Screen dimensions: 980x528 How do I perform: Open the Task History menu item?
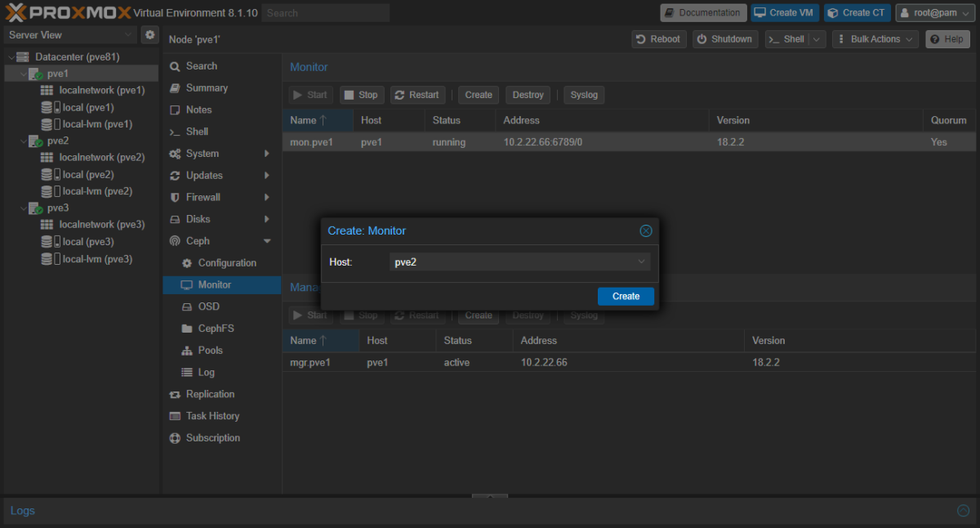point(221,416)
